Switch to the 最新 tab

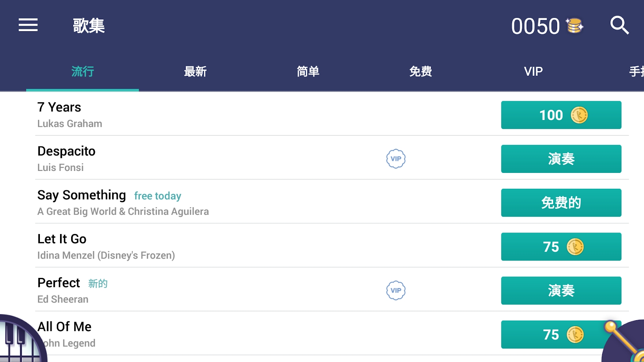coord(195,71)
